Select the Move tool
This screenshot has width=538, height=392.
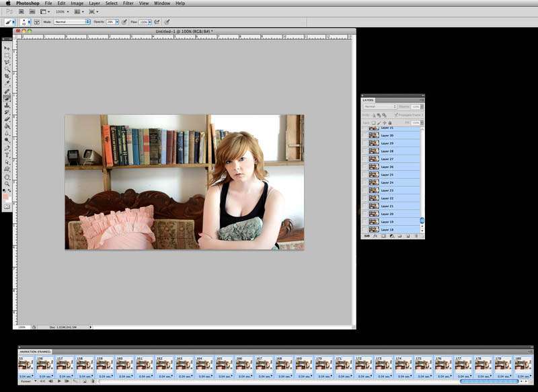point(7,48)
